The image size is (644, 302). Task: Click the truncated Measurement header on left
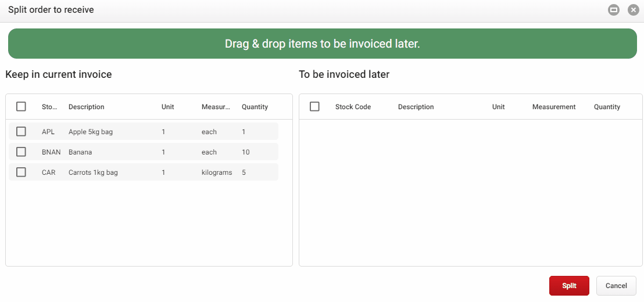216,107
